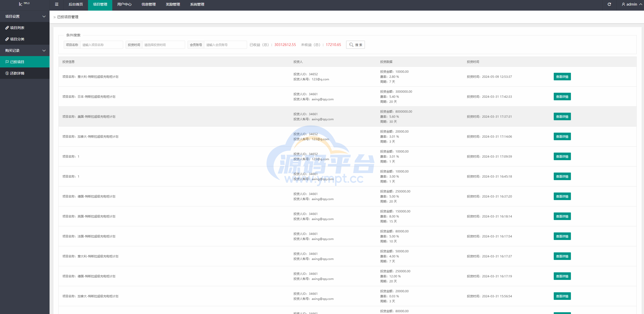Click the refresh icon in top bar

pos(609,4)
